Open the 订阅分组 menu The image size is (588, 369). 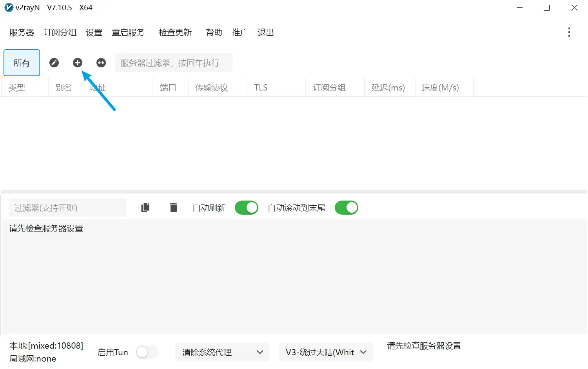60,33
